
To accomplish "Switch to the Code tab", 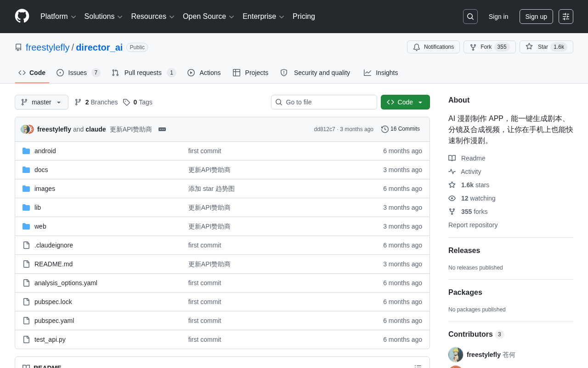I will [32, 73].
